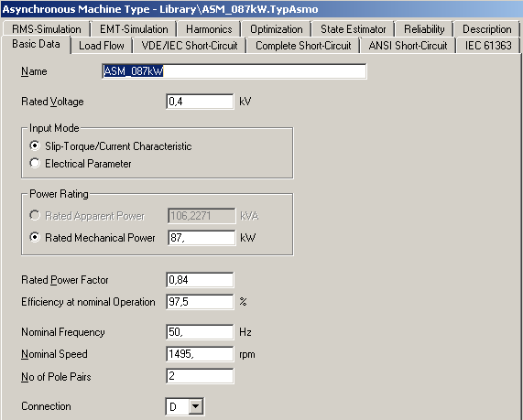Viewport: 523px width, 420px height.
Task: Open the VDE/IEC Short-Circuit tab
Action: click(190, 46)
